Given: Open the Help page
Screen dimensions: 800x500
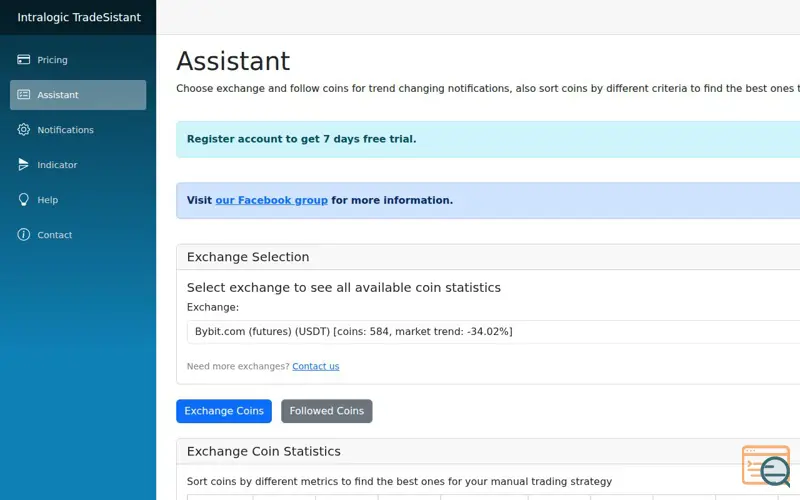Looking at the screenshot, I should tap(78, 199).
